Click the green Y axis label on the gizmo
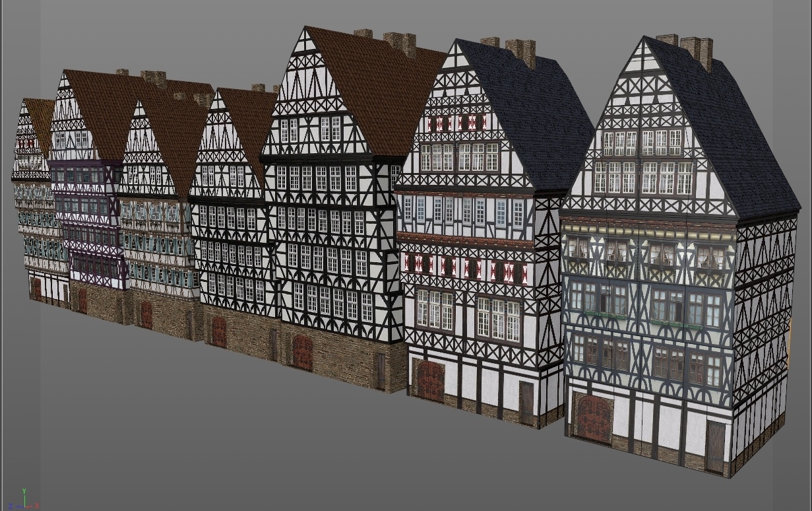 24,492
